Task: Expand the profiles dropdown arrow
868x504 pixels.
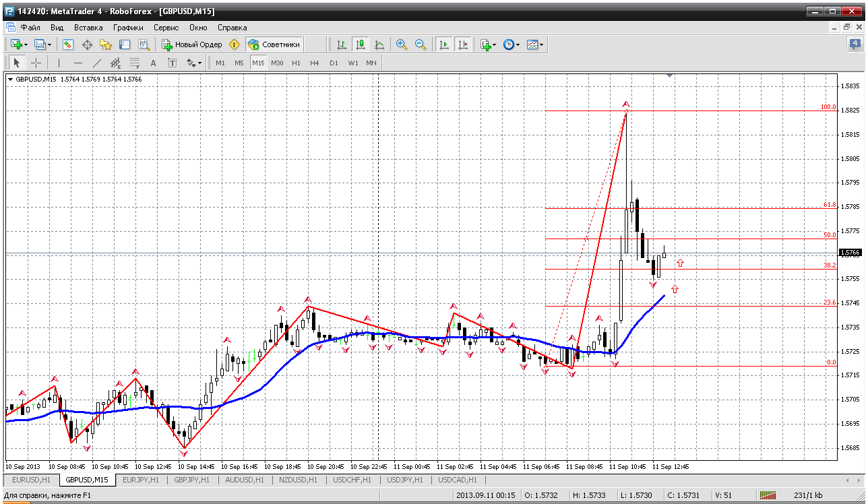Action: pyautogui.click(x=49, y=44)
